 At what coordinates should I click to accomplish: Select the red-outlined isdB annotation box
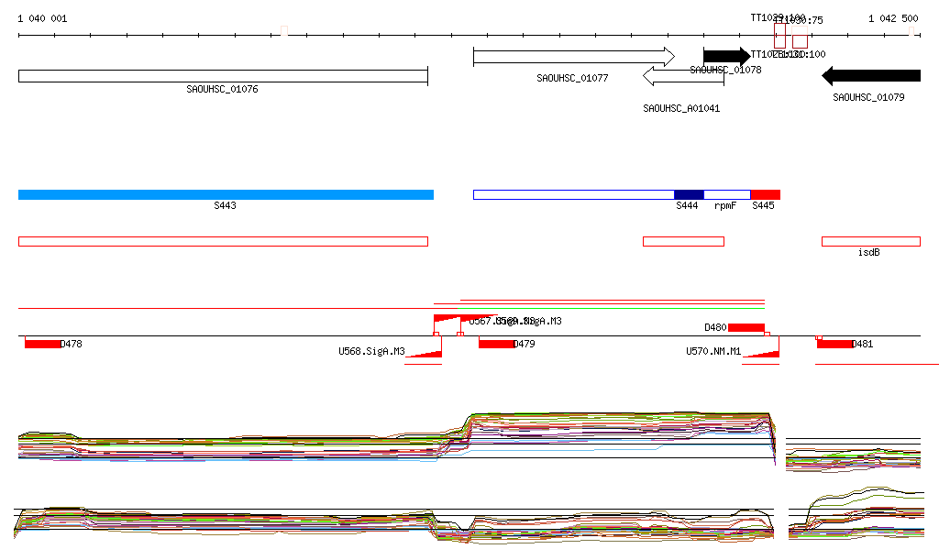[x=870, y=241]
